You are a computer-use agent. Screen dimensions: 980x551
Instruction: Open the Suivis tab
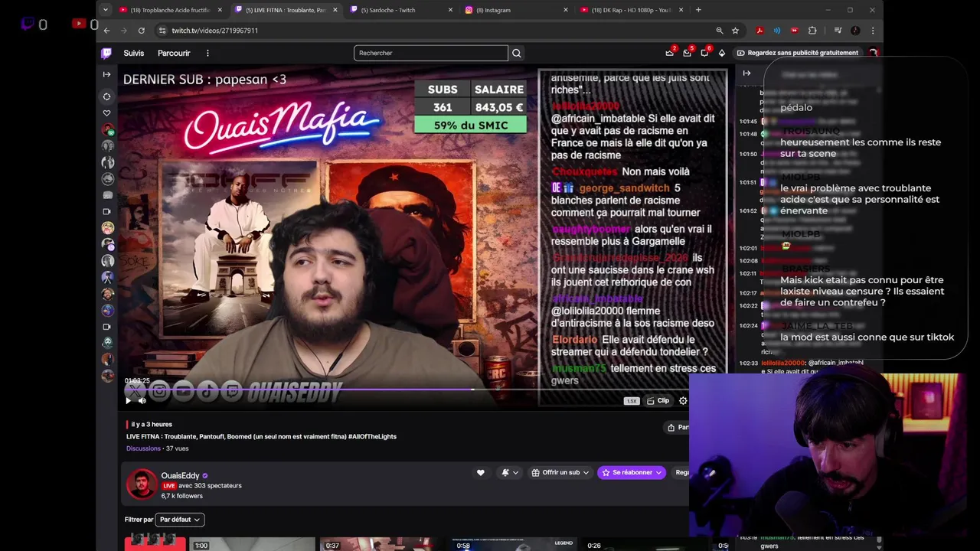click(134, 53)
